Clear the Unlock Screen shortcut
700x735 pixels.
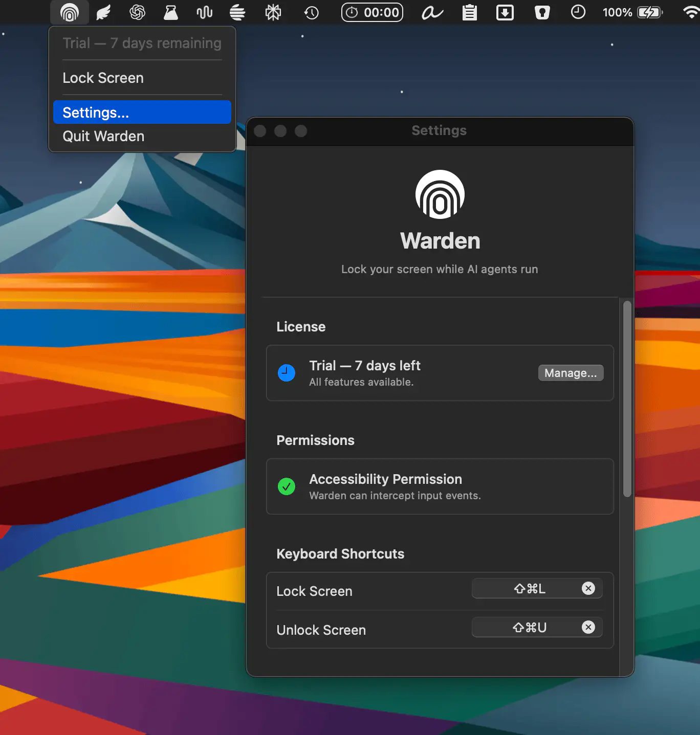pos(588,627)
